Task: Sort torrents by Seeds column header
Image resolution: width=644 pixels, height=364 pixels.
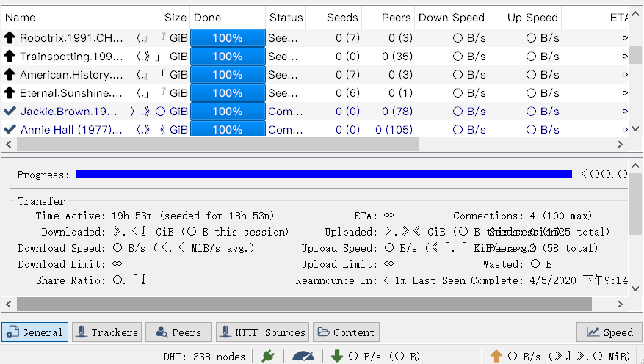Action: coord(333,18)
